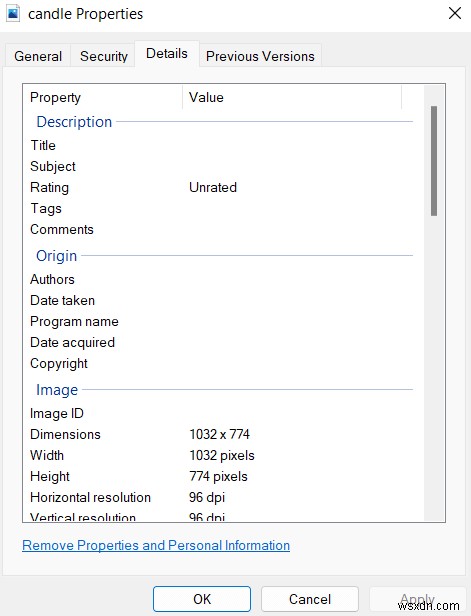The width and height of the screenshot is (471, 616).
Task: Click the Tags value field
Action: 295,209
